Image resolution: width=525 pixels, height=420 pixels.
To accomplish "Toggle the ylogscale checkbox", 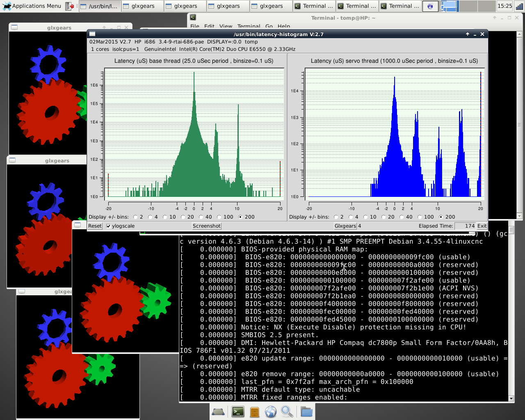I will (109, 226).
